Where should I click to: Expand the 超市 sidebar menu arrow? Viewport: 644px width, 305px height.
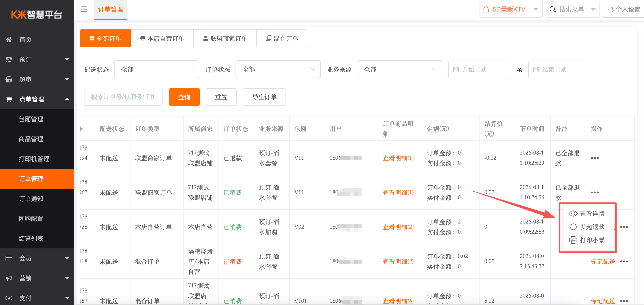click(67, 79)
